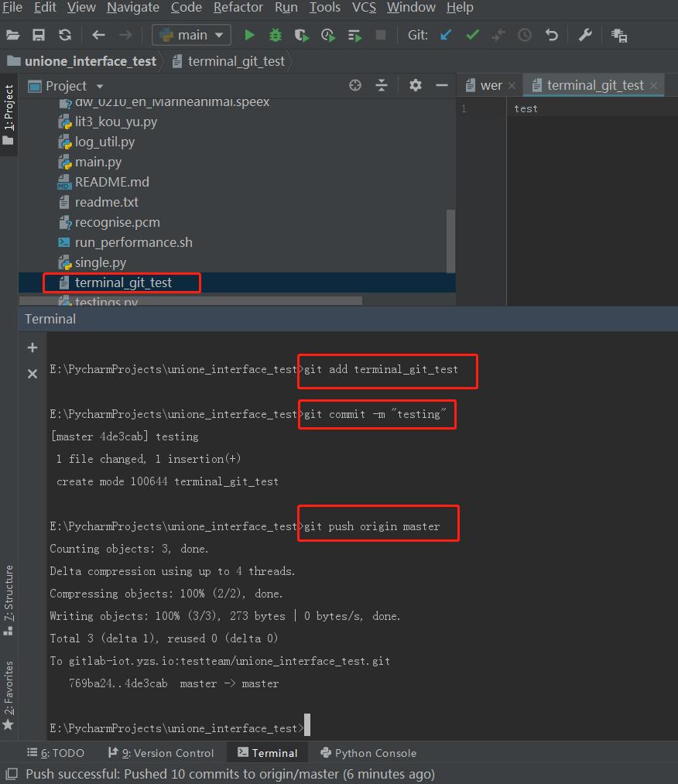Open Project panel gear options menu
Viewport: 678px width, 784px height.
point(416,85)
